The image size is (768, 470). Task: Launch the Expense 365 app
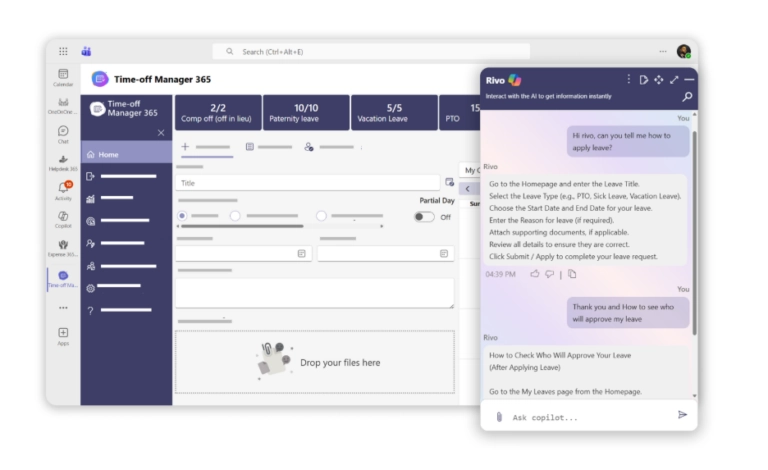point(63,248)
